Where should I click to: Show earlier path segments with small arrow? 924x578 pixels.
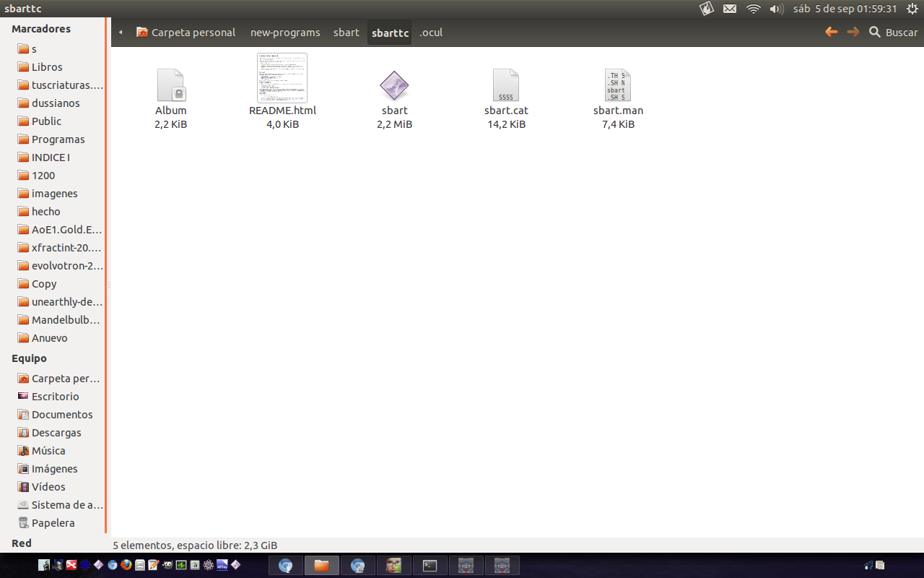121,32
